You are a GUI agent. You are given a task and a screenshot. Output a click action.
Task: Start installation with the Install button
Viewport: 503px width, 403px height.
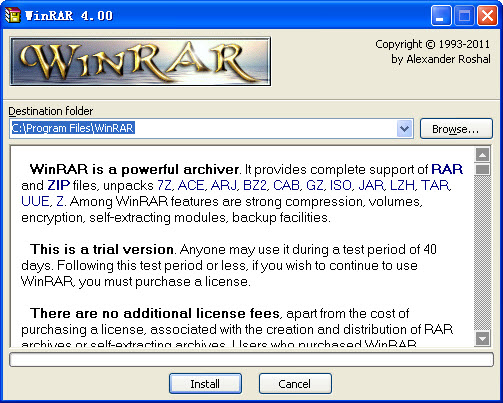[205, 384]
